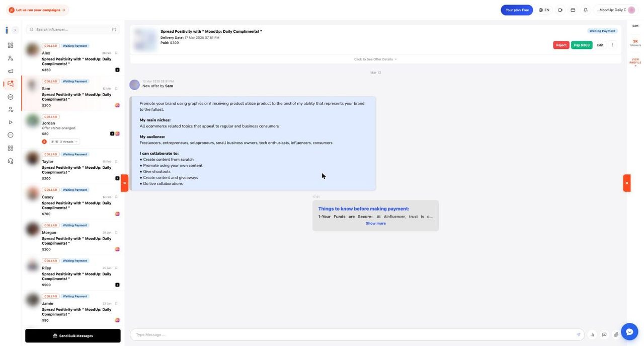Image resolution: width=644 pixels, height=346 pixels.
Task: Expand Click to See Offer Details
Action: [375, 59]
